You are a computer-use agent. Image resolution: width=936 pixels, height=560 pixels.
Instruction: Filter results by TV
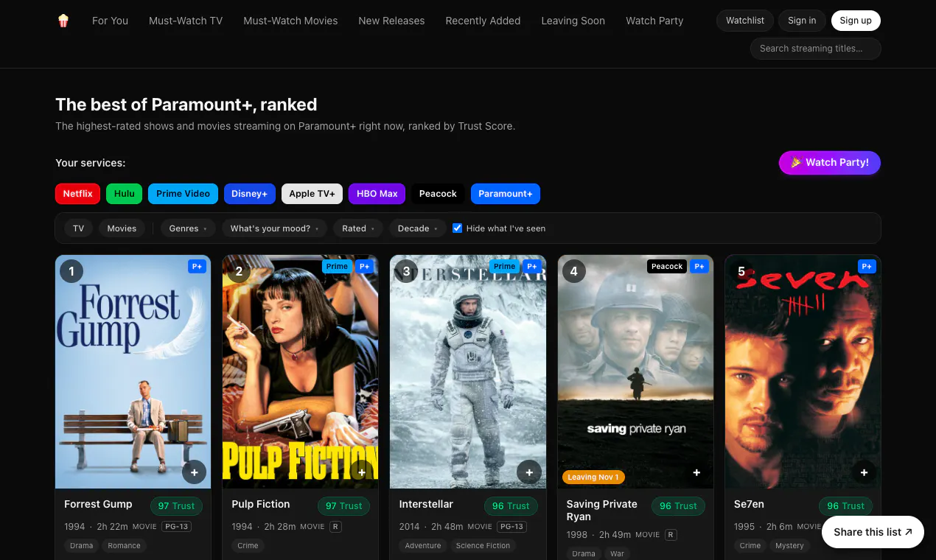coord(78,228)
